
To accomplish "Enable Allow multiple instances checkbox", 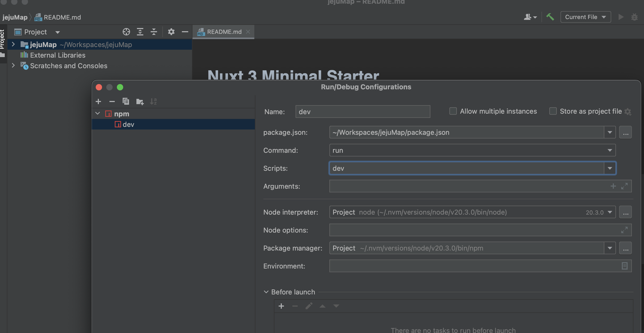I will click(453, 111).
